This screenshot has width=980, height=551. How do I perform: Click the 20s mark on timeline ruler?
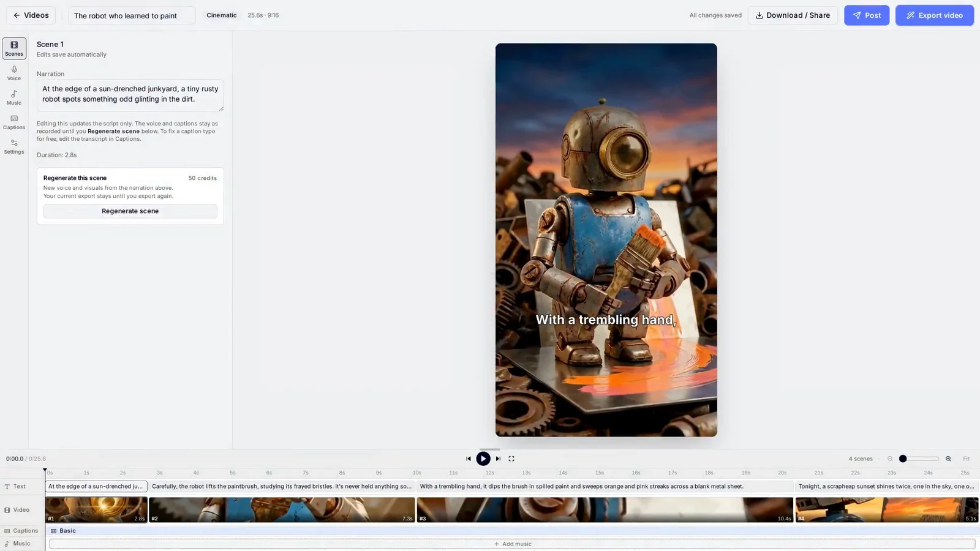tap(782, 473)
